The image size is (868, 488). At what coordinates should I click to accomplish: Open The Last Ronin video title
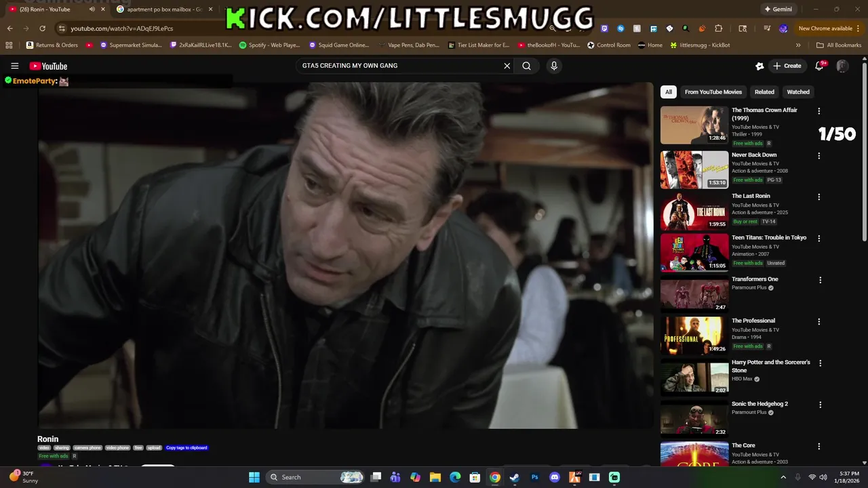pos(751,196)
